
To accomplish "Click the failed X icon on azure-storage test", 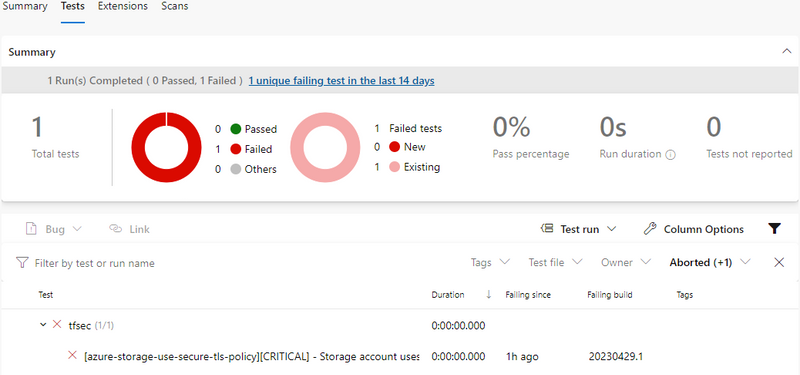I will 72,355.
